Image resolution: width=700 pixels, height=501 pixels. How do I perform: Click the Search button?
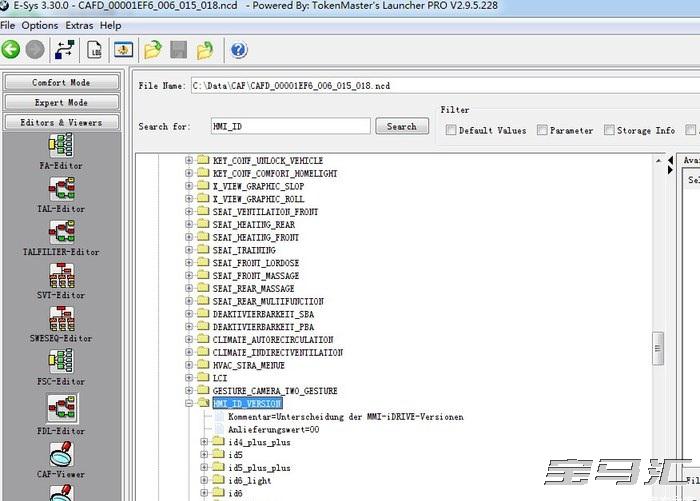click(x=402, y=126)
